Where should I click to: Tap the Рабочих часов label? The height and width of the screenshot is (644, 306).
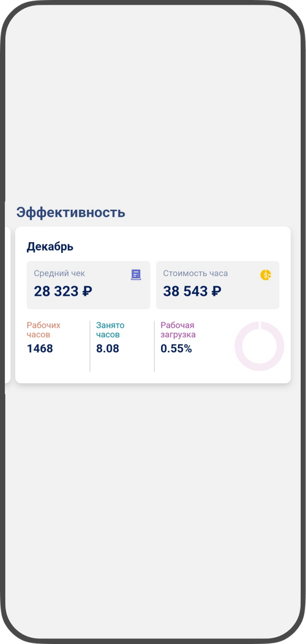[43, 330]
